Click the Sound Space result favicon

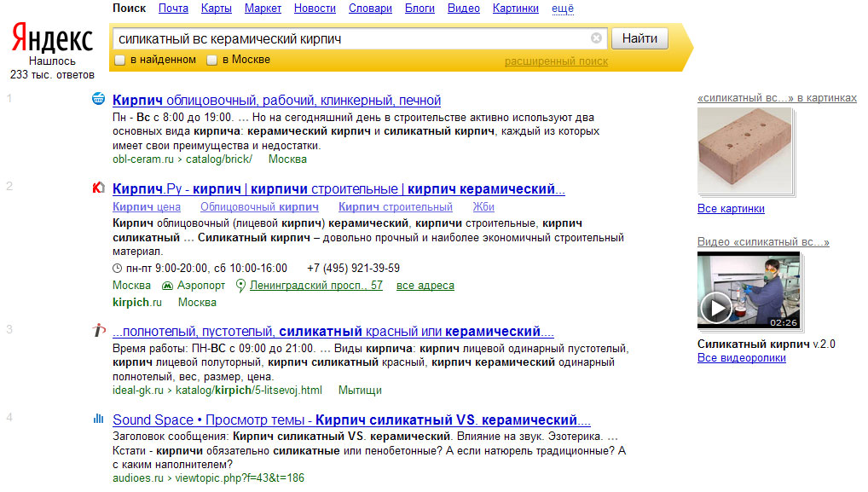(98, 419)
